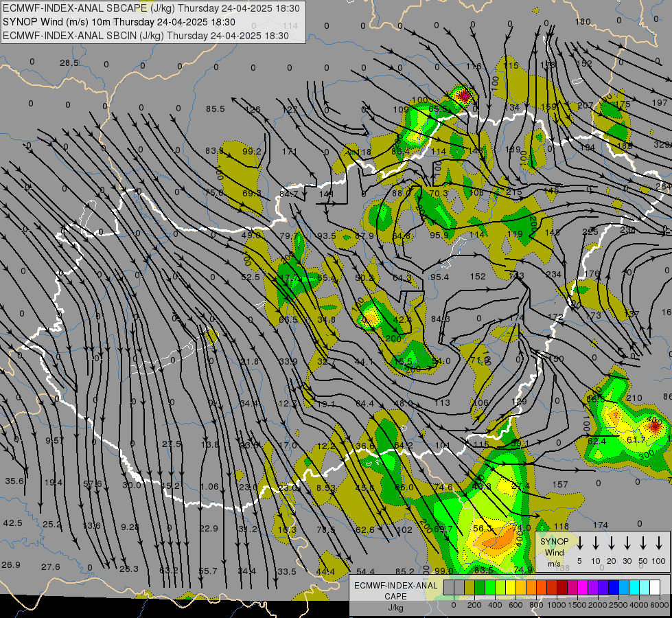The width and height of the screenshot is (672, 618).
Task: Click the 10 m/s wind arrow in SYNOP legend
Action: (x=595, y=542)
